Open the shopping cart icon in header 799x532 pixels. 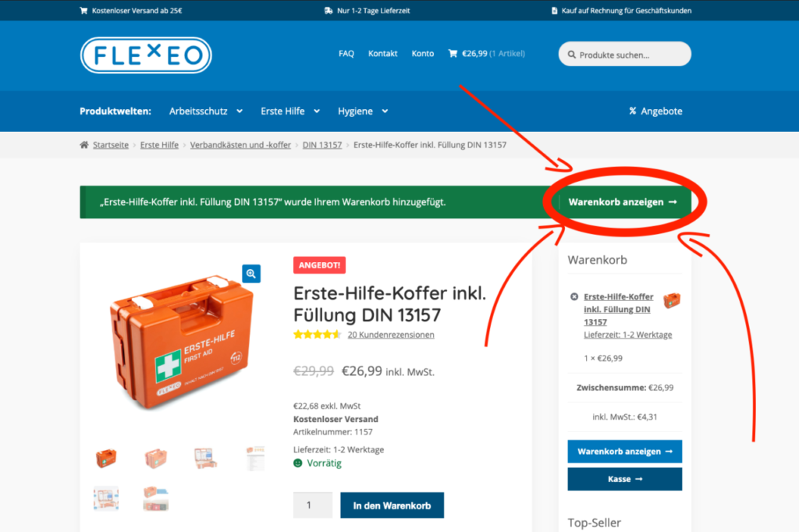pyautogui.click(x=453, y=53)
